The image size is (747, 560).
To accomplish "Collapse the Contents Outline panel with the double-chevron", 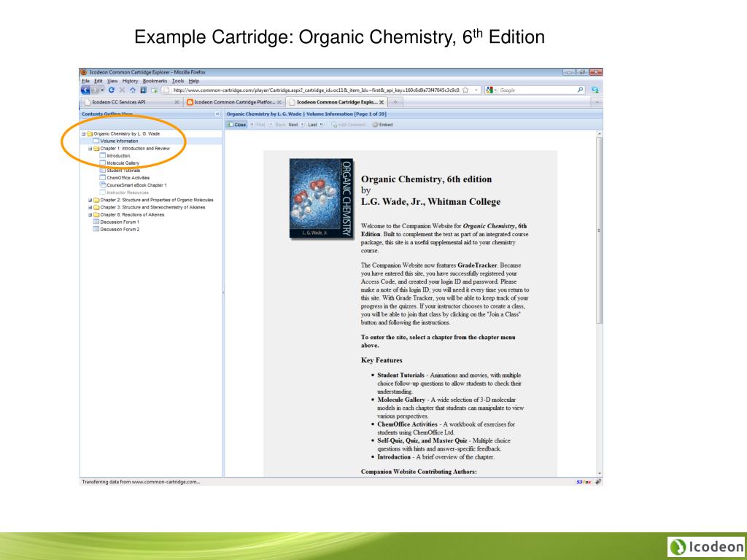I will coord(217,114).
